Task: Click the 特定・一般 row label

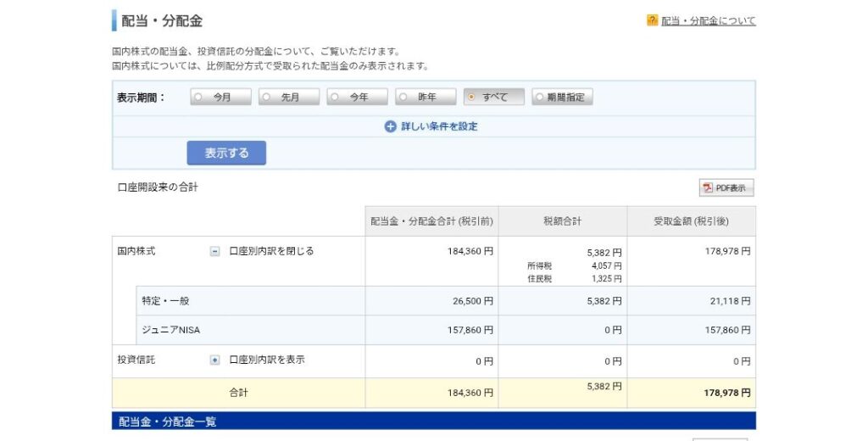Action: 165,301
